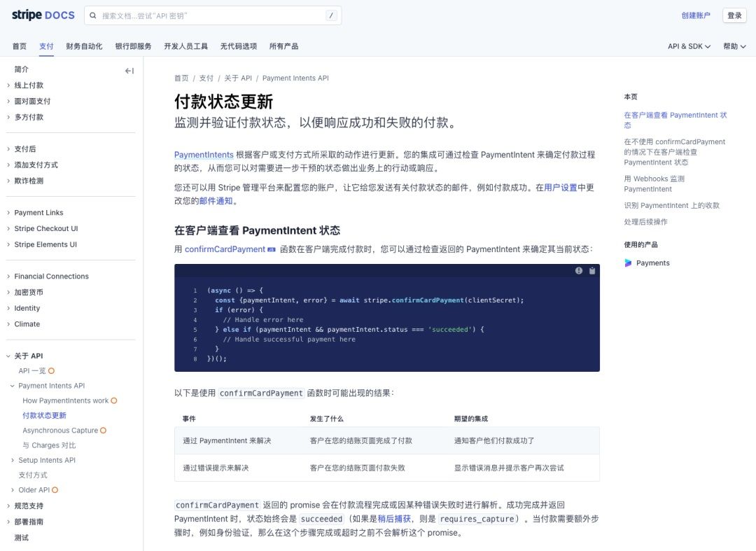Click the slash shortcut key badge
The image size is (756, 551).
coord(331,15)
